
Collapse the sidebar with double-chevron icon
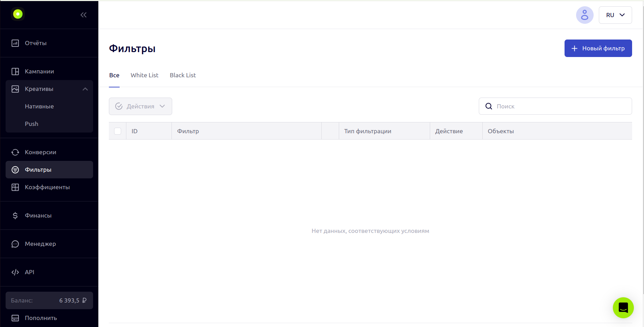point(83,15)
